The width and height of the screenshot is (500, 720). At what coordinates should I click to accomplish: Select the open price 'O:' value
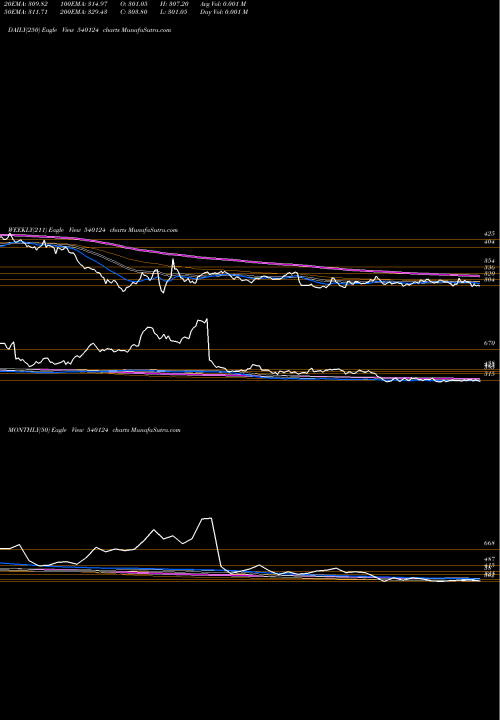[x=134, y=4]
